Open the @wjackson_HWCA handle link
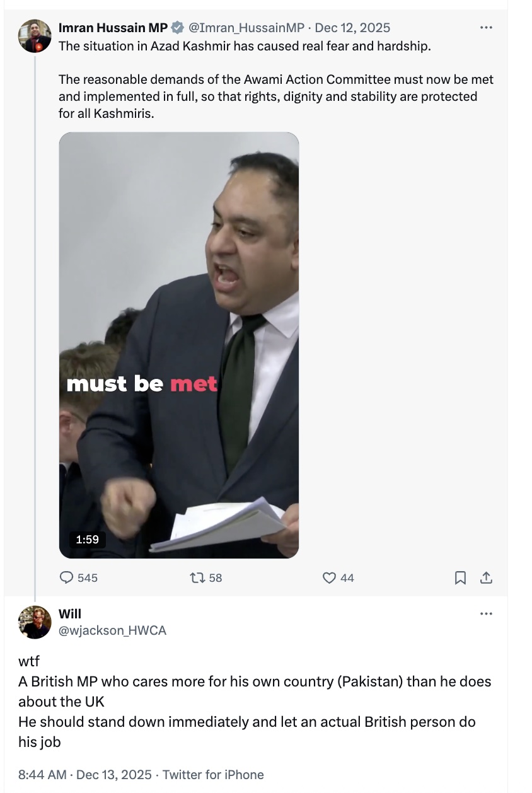Image resolution: width=532 pixels, height=793 pixels. coord(112,630)
